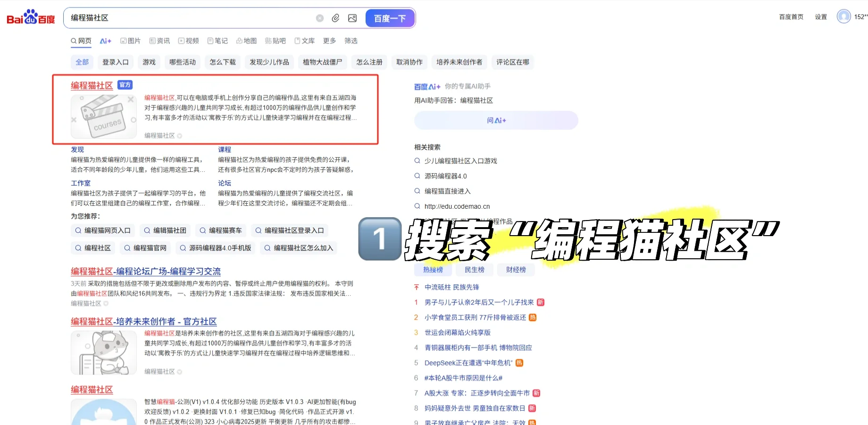The width and height of the screenshot is (868, 425).
Task: Select the 怎么注册 filter chip
Action: tap(369, 62)
